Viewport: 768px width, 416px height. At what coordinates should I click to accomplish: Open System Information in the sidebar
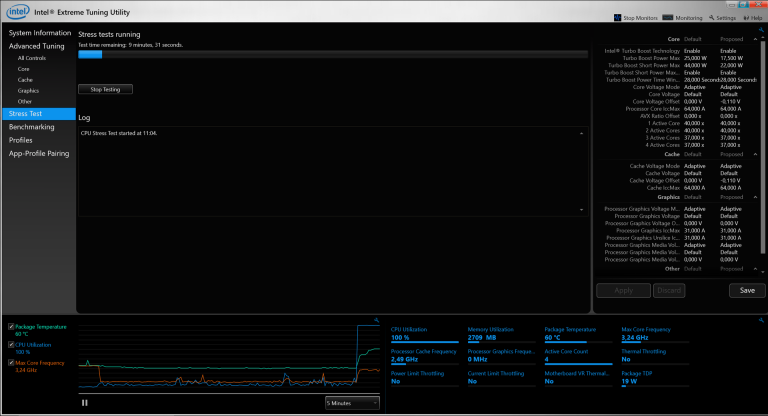tap(40, 33)
